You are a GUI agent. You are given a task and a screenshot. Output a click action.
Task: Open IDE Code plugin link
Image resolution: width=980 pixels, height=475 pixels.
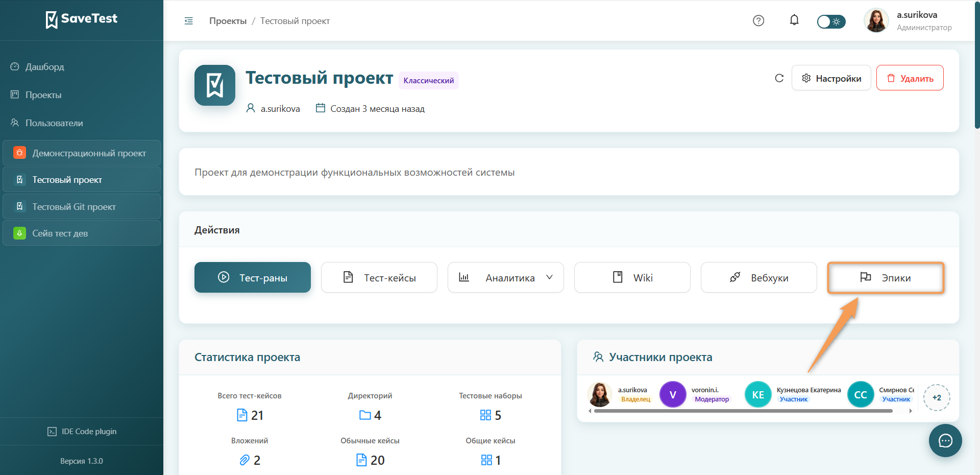point(82,432)
